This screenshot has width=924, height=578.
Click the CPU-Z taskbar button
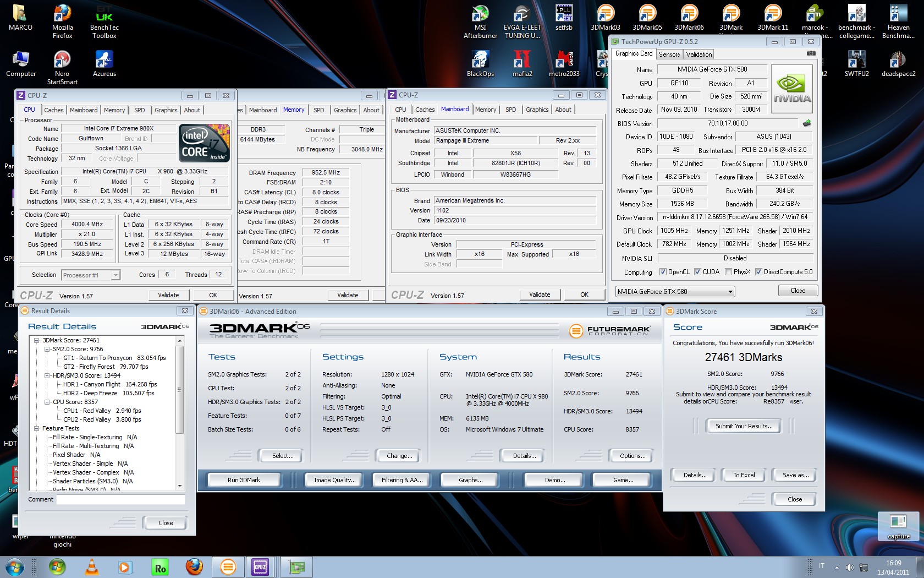coord(260,567)
